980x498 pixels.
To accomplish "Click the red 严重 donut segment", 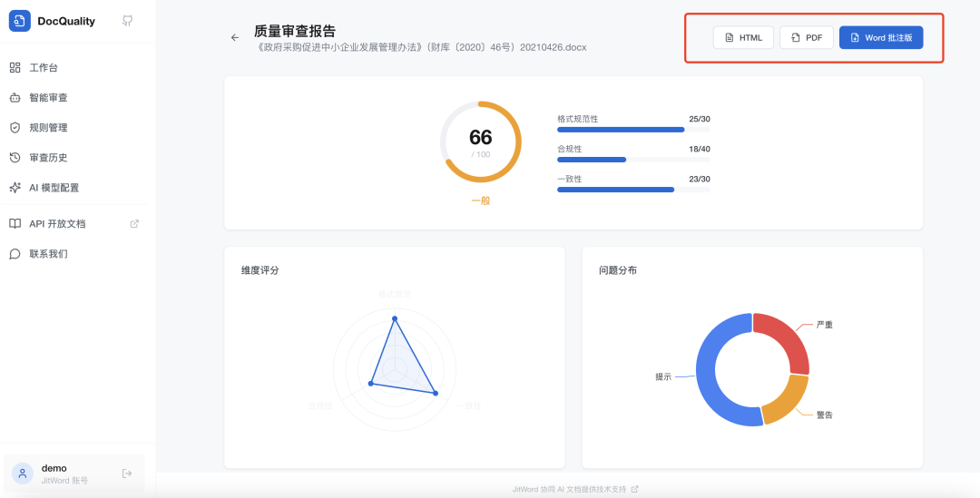I will (786, 338).
